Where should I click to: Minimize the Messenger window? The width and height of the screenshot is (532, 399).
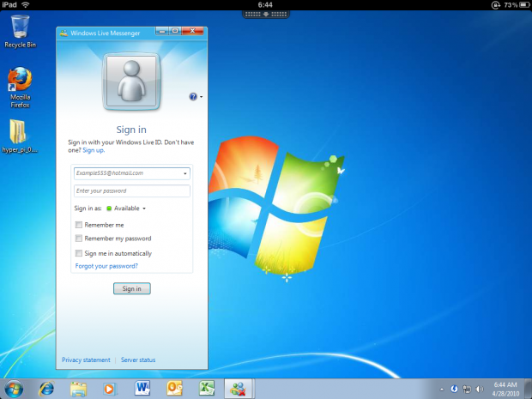[x=162, y=31]
